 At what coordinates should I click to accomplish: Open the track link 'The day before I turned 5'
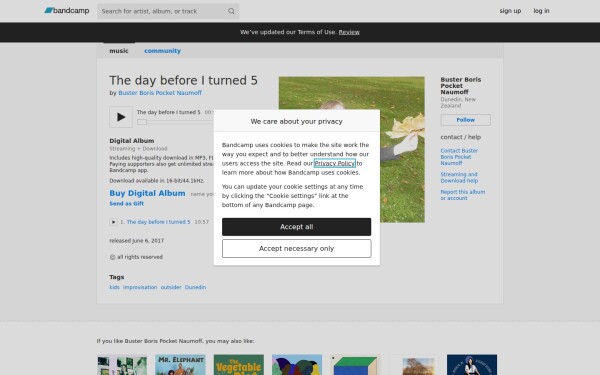pyautogui.click(x=158, y=222)
